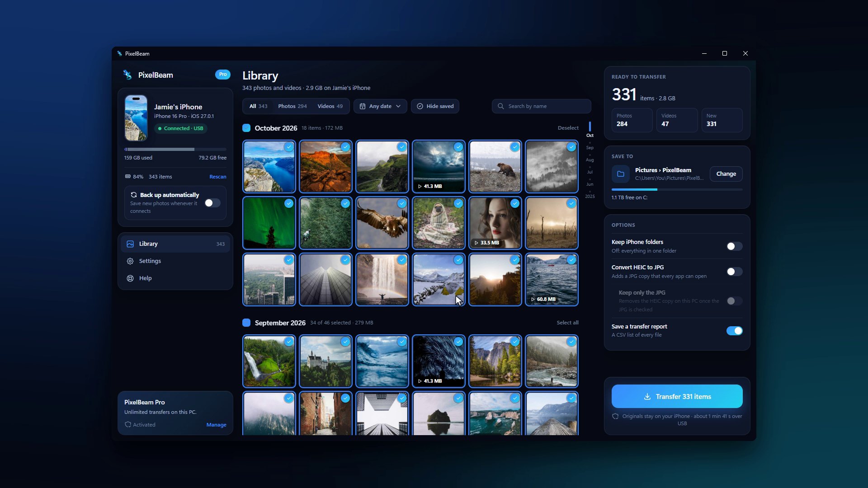Click the Settings gear icon
The height and width of the screenshot is (488, 868).
tap(130, 261)
